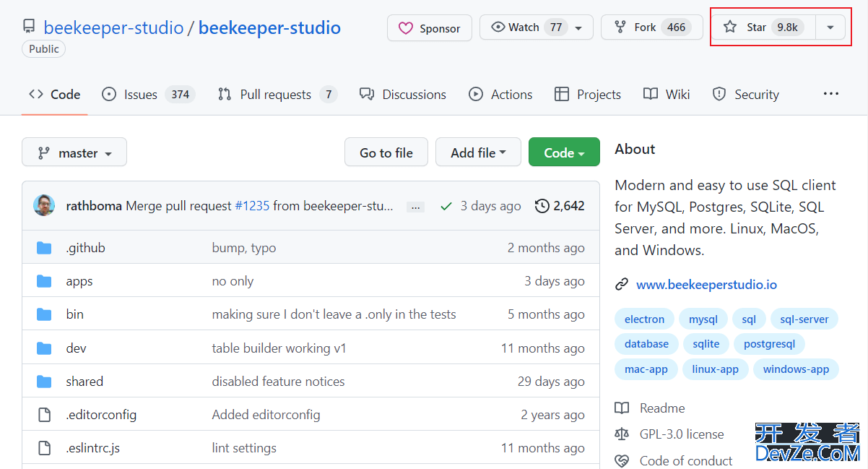This screenshot has height=469, width=868.
Task: Expand the commit message ellipsis button
Action: click(x=415, y=207)
